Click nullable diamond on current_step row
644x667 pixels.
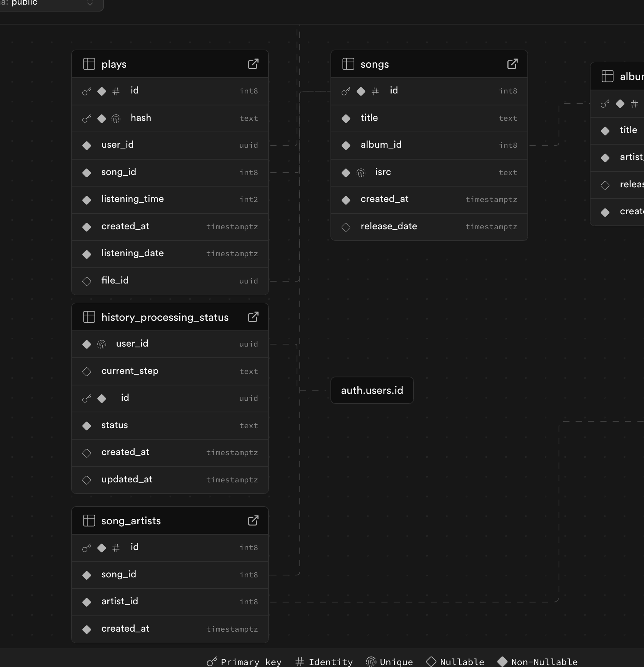pyautogui.click(x=87, y=372)
